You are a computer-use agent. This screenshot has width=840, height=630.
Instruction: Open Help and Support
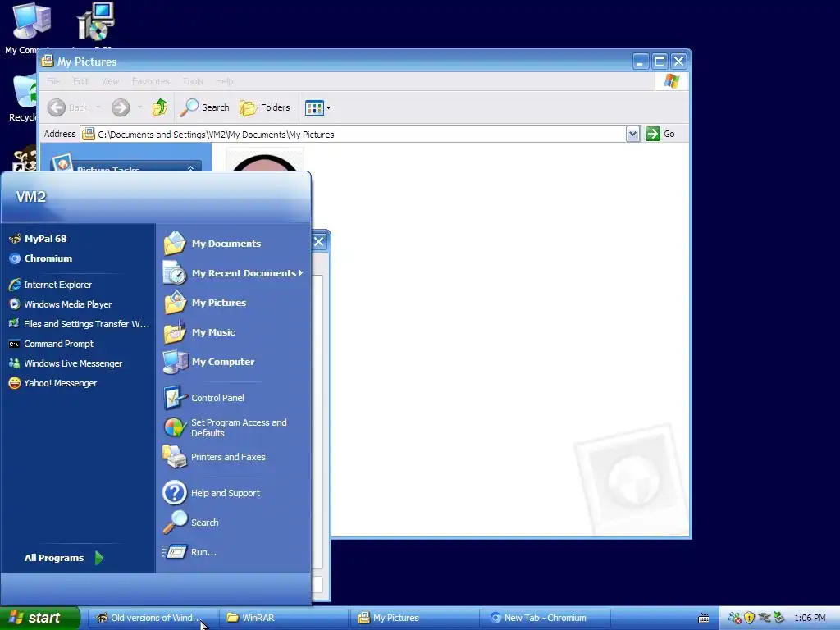212,493
